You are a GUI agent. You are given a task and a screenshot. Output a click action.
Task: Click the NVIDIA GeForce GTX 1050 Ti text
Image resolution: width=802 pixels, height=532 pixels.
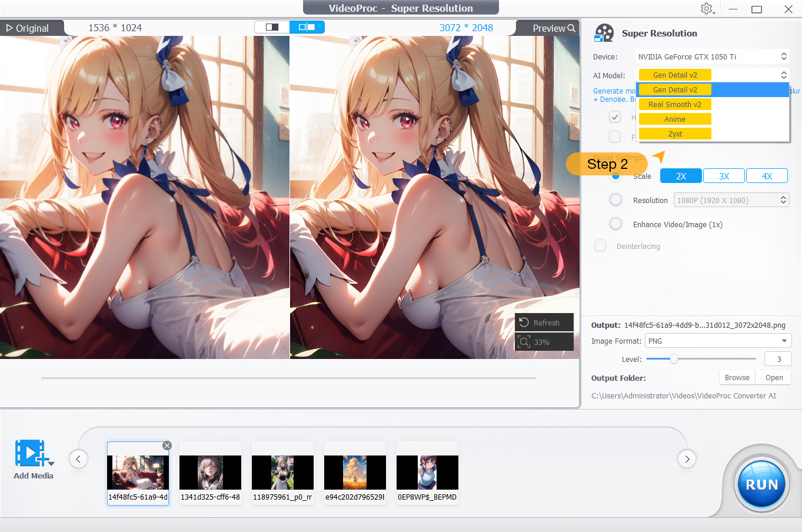[687, 56]
